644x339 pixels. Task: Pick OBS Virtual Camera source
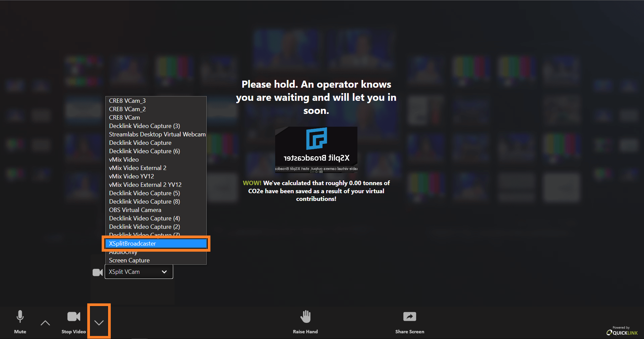click(156, 210)
